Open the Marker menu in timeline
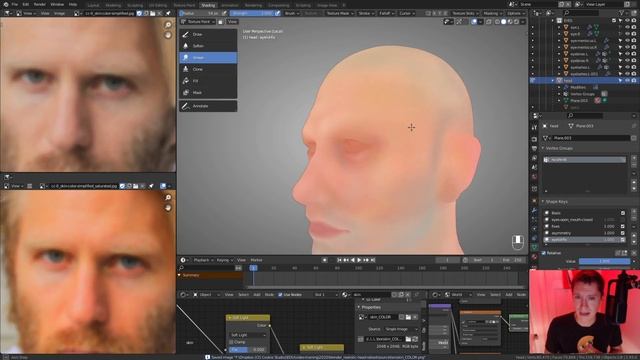The width and height of the screenshot is (640, 360). coord(256,260)
